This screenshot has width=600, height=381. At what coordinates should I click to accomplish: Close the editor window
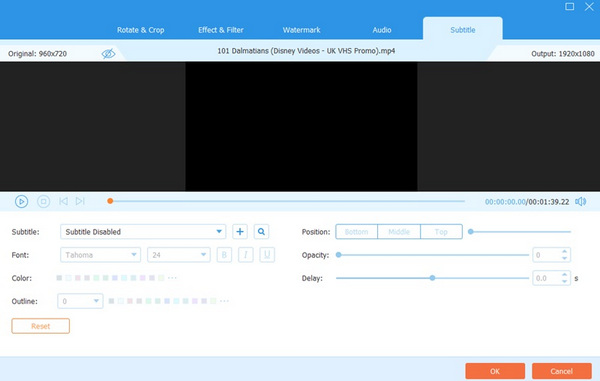[x=589, y=7]
